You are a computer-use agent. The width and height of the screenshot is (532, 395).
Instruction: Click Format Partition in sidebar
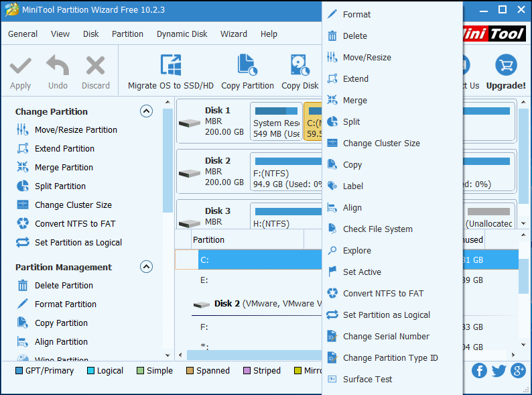click(x=56, y=304)
